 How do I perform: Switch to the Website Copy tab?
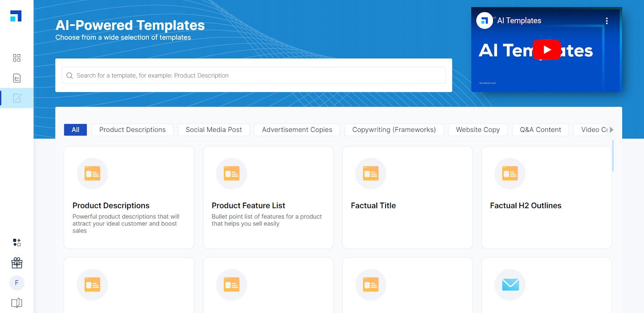(478, 130)
